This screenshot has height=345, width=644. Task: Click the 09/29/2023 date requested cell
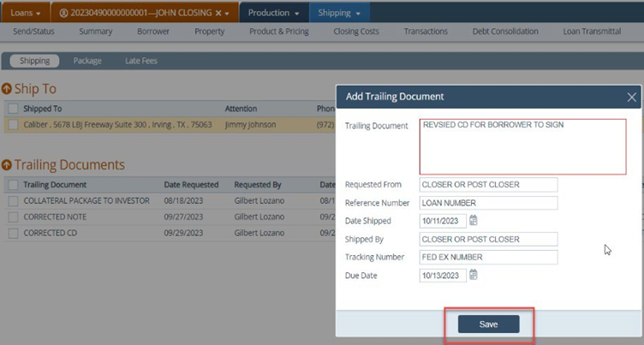coord(183,233)
